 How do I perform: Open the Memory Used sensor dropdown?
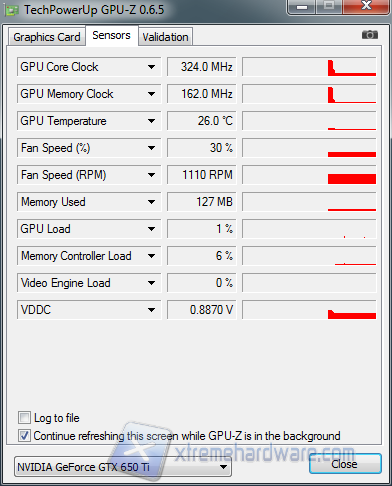tap(151, 202)
